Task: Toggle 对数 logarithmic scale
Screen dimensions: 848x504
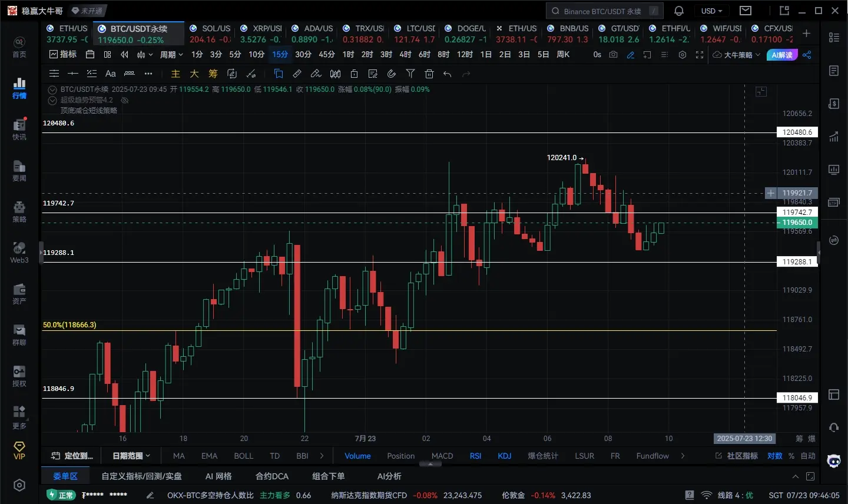Action: (x=774, y=456)
